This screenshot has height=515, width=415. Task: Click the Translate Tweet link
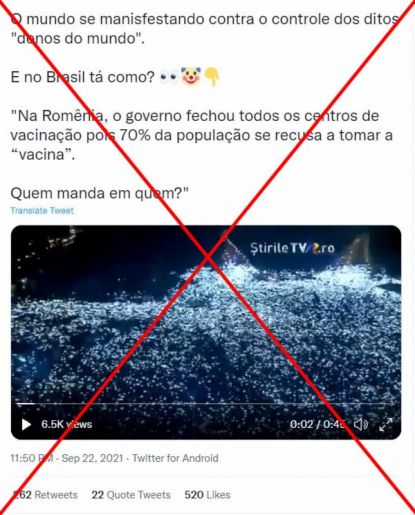tap(42, 211)
